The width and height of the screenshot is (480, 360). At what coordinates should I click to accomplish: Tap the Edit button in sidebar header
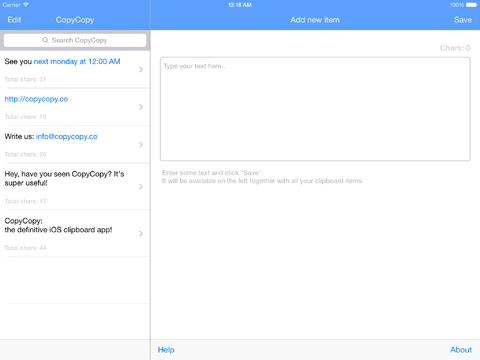pyautogui.click(x=14, y=20)
